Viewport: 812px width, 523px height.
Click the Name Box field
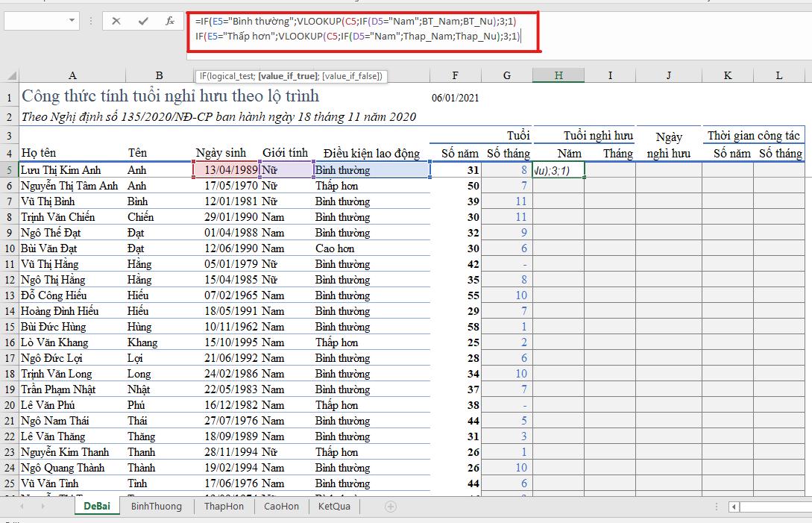41,21
